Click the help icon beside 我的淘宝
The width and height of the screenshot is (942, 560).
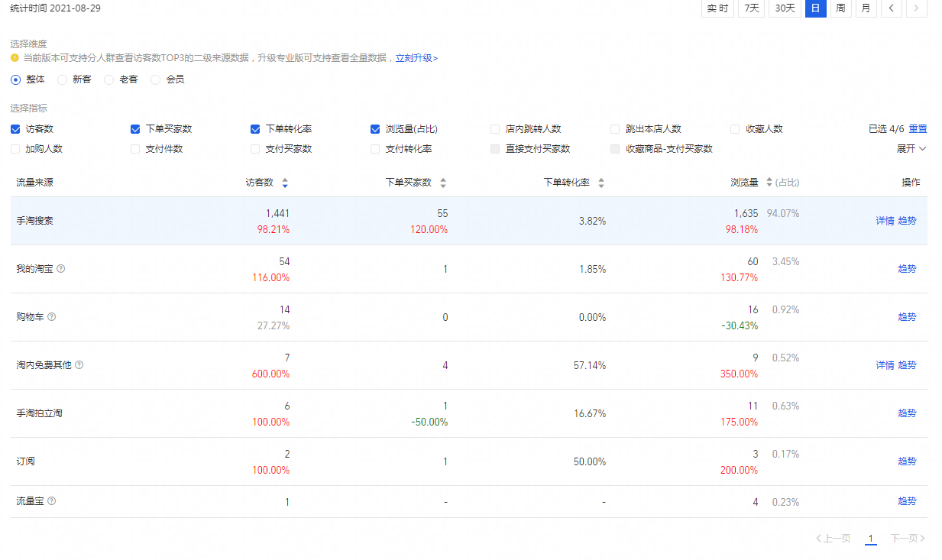61,269
